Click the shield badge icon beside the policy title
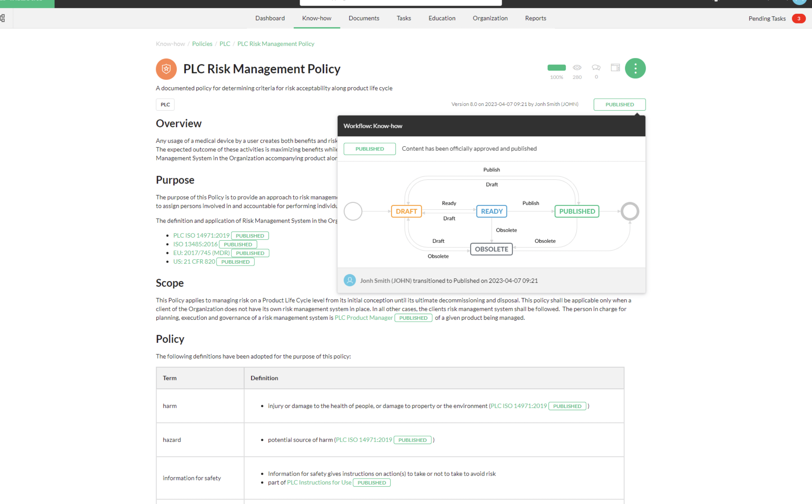 (166, 69)
